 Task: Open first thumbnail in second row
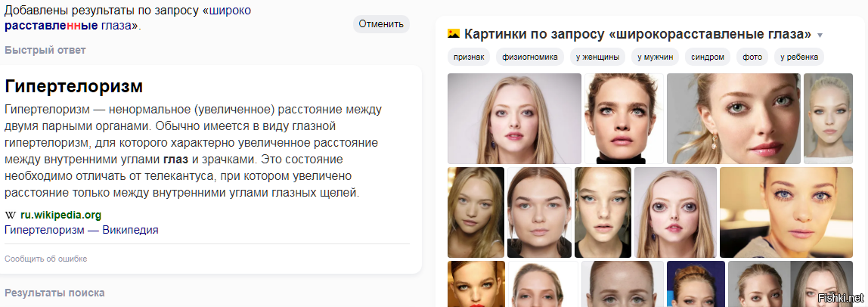pos(476,212)
